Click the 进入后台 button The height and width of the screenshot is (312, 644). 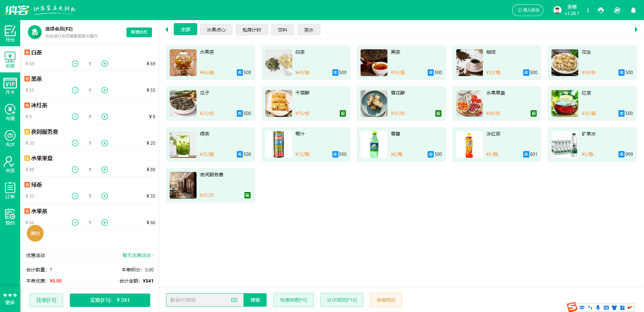click(x=528, y=10)
